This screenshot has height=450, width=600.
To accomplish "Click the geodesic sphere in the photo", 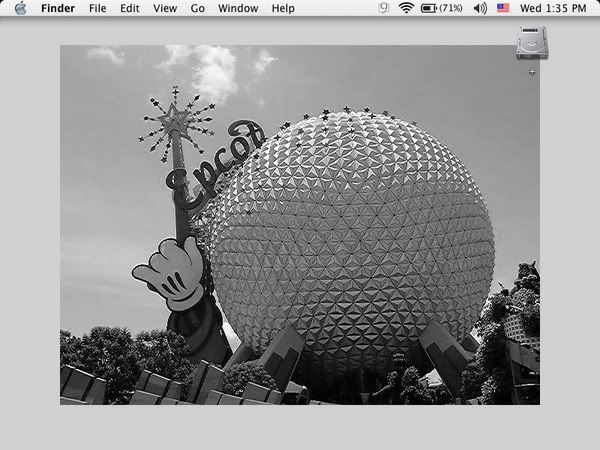I will 350,235.
